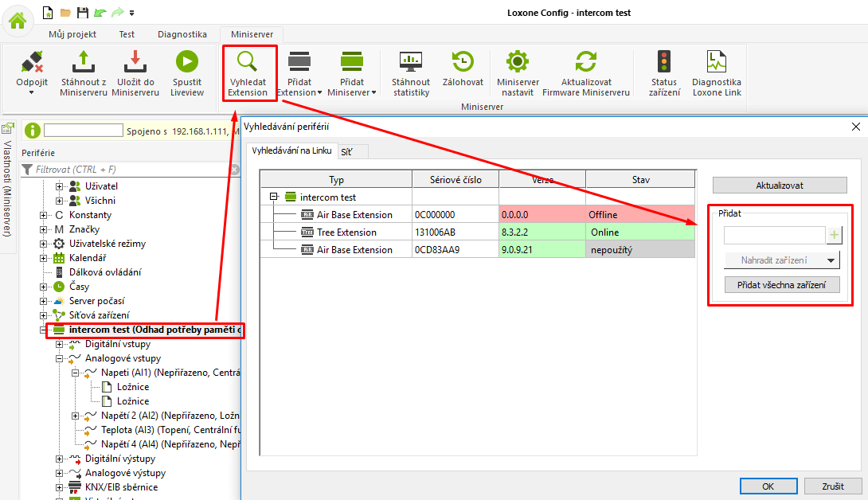Click Stáhnout z Miniserveru upload icon
Screen dimensions: 868x500
(x=84, y=62)
